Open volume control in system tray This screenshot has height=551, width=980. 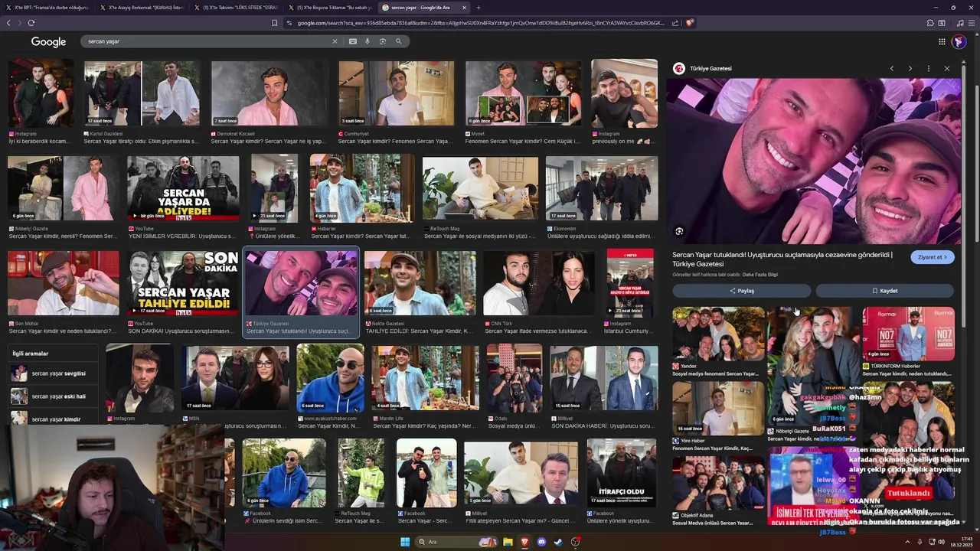(942, 542)
